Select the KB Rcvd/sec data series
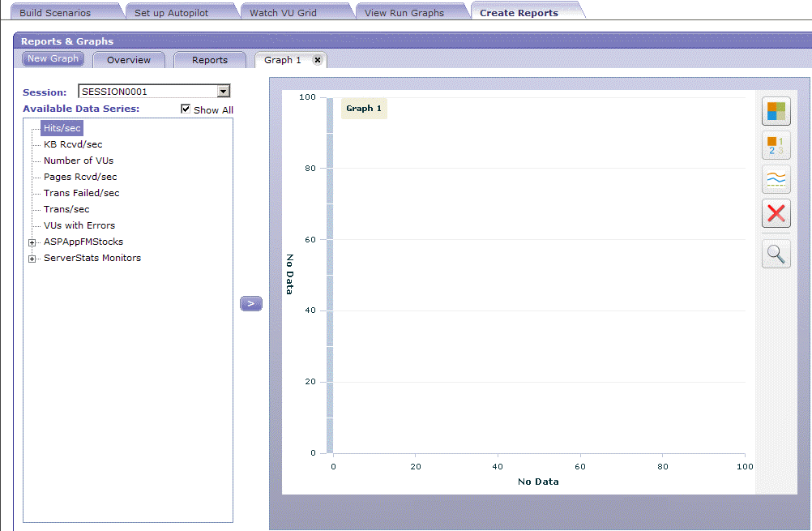 coord(73,143)
